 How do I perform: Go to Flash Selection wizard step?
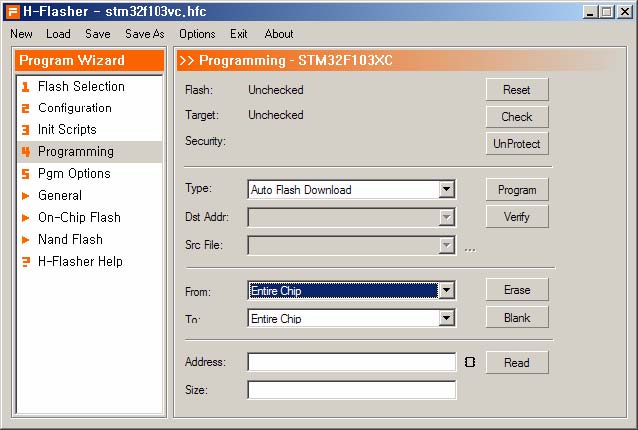coord(90,87)
